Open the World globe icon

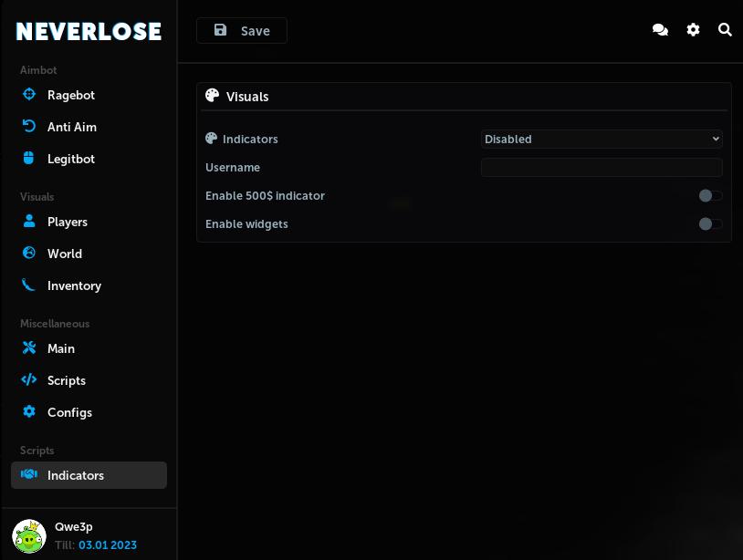[29, 254]
